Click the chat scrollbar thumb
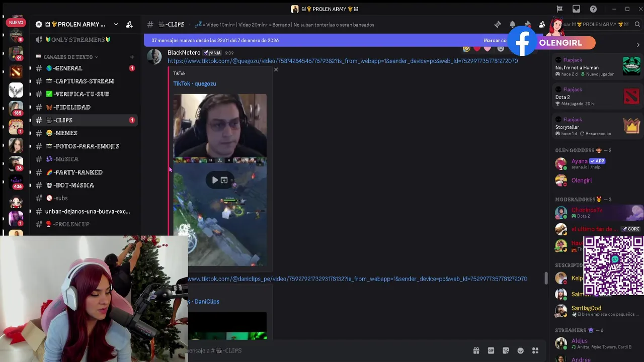Viewport: 644px width, 362px height. [546, 278]
